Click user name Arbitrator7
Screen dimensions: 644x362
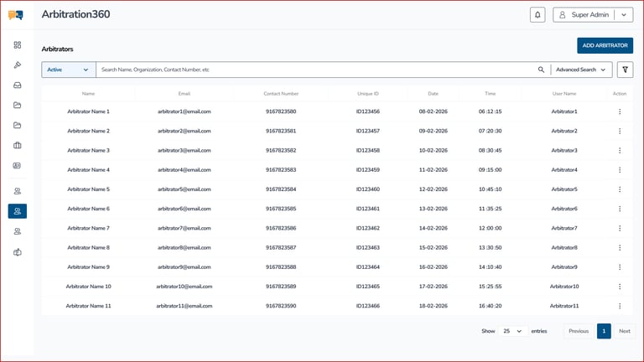(564, 228)
